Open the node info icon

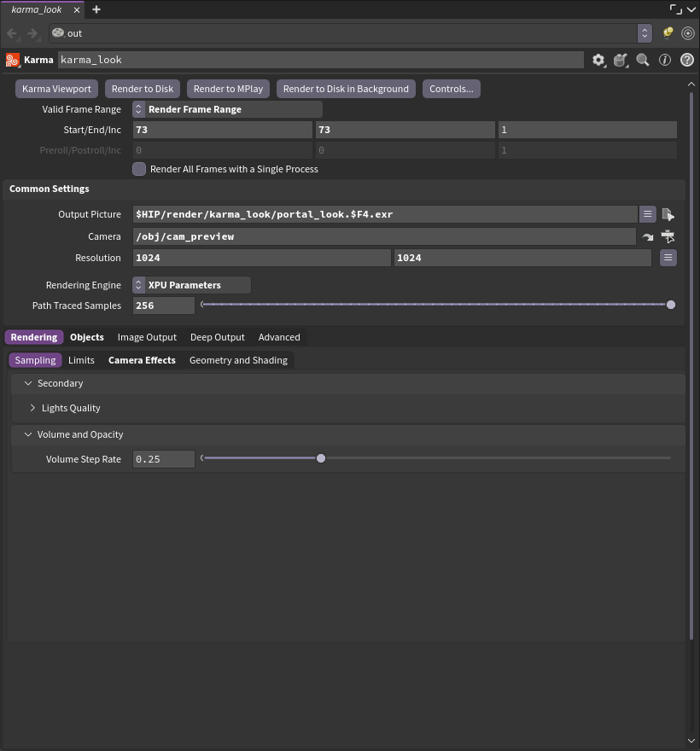pyautogui.click(x=664, y=60)
